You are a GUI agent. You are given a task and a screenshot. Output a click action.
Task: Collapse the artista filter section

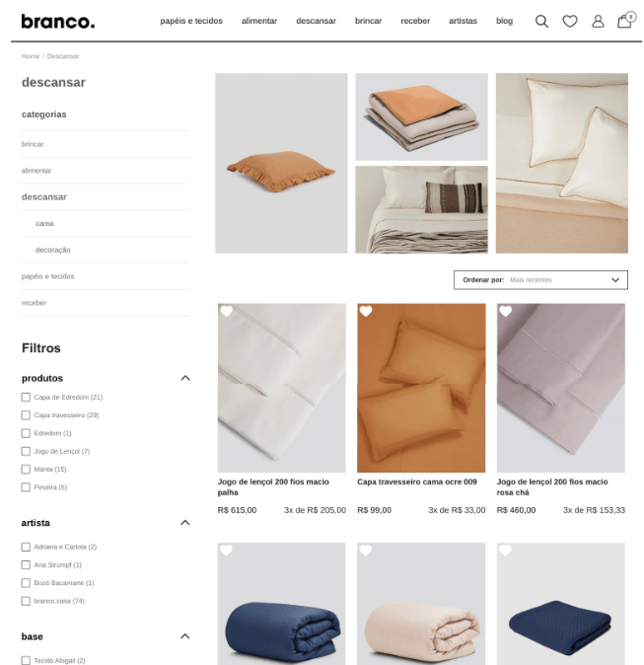[185, 523]
